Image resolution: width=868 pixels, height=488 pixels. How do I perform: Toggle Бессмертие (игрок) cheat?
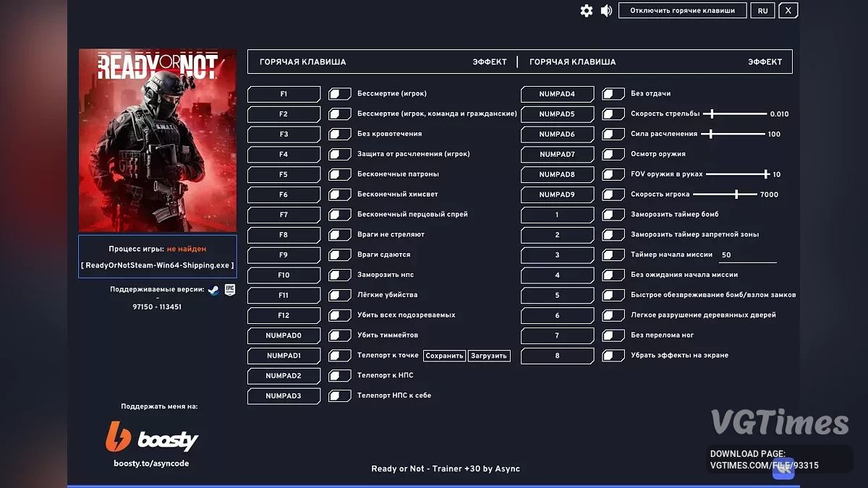(x=339, y=94)
